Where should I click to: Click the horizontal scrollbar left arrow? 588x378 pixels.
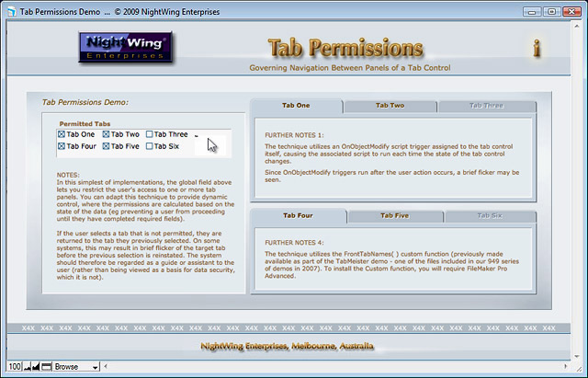pos(106,366)
